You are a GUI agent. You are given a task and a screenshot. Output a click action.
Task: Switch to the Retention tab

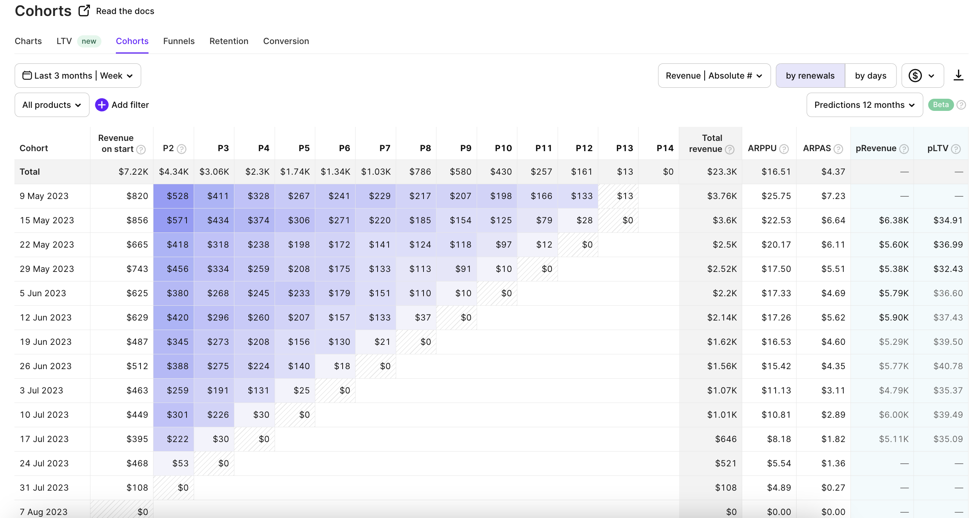point(229,41)
